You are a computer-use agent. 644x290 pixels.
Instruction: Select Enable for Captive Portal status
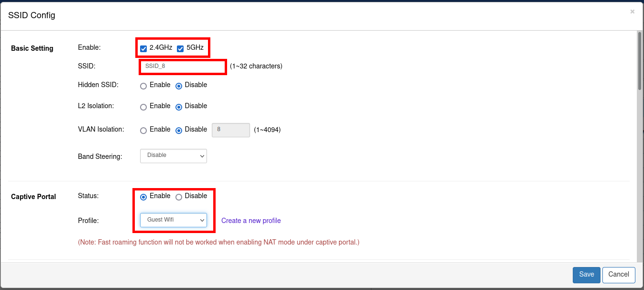tap(143, 197)
